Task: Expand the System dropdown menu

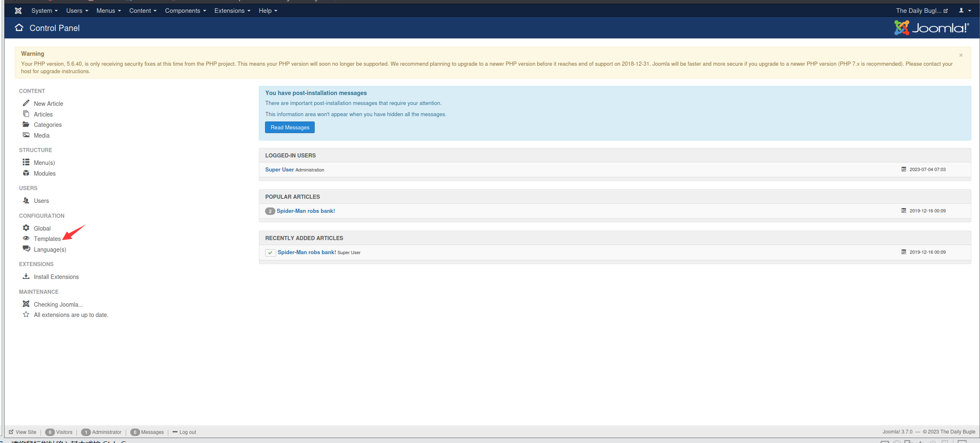Action: (x=44, y=11)
